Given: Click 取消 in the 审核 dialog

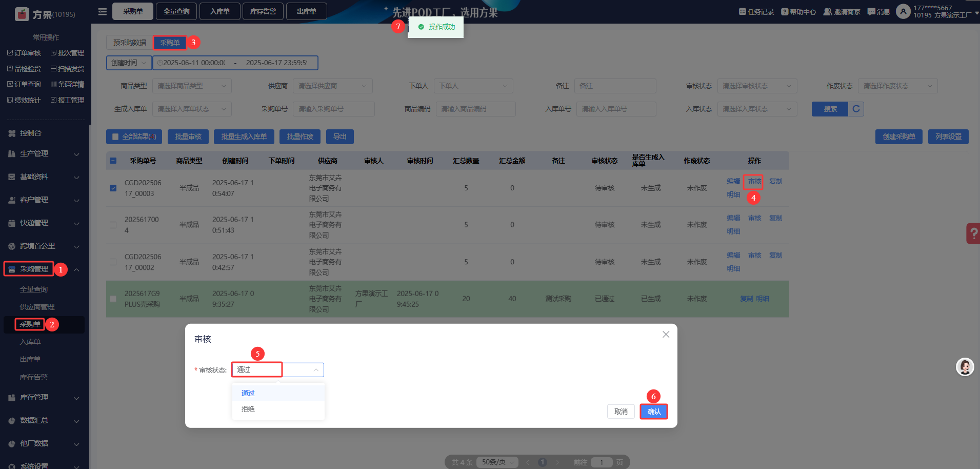Looking at the screenshot, I should click(x=621, y=412).
